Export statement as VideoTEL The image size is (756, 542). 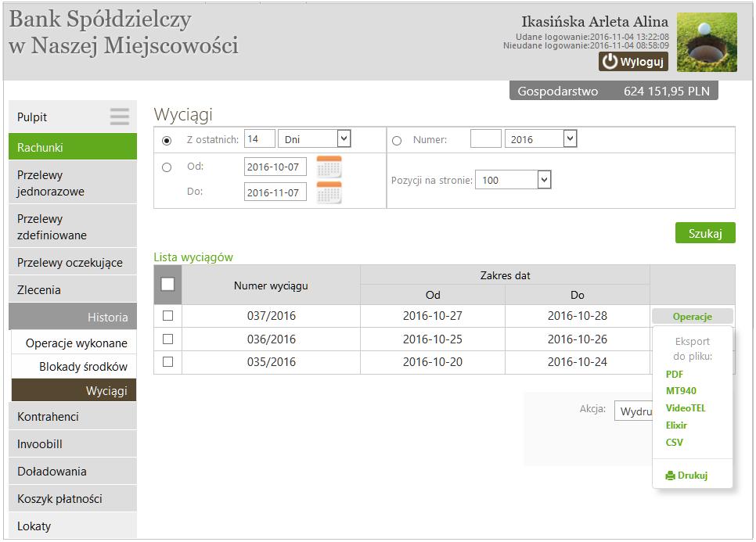686,408
